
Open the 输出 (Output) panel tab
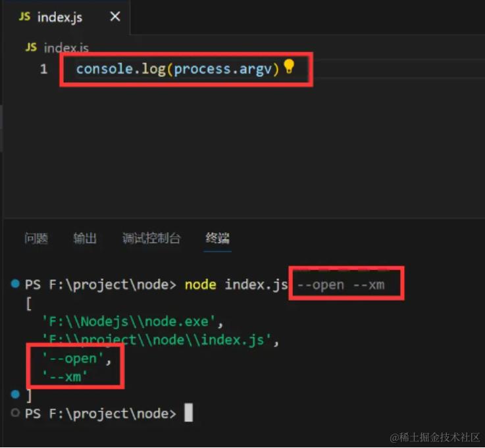point(85,238)
